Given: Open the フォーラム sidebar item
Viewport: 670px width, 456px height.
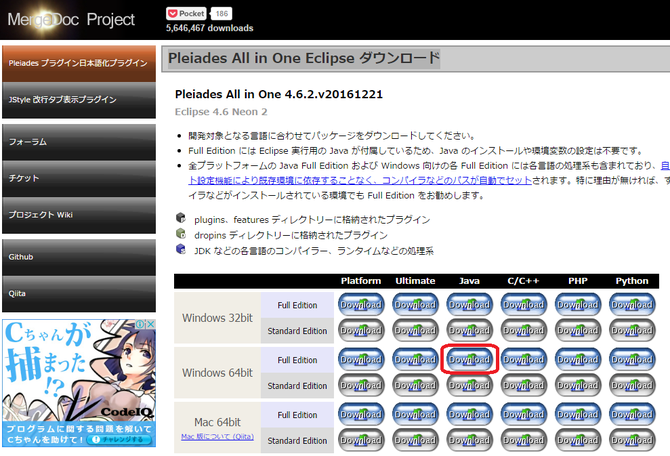Looking at the screenshot, I should tap(79, 142).
